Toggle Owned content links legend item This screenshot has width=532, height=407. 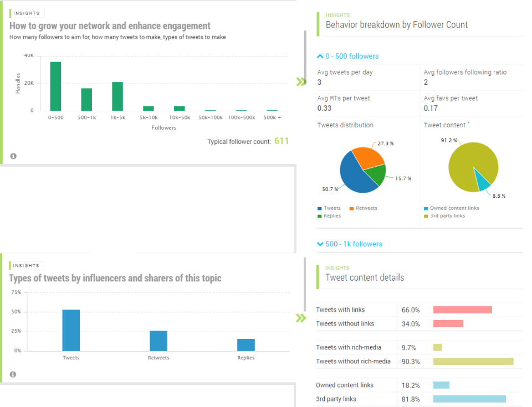(x=452, y=208)
